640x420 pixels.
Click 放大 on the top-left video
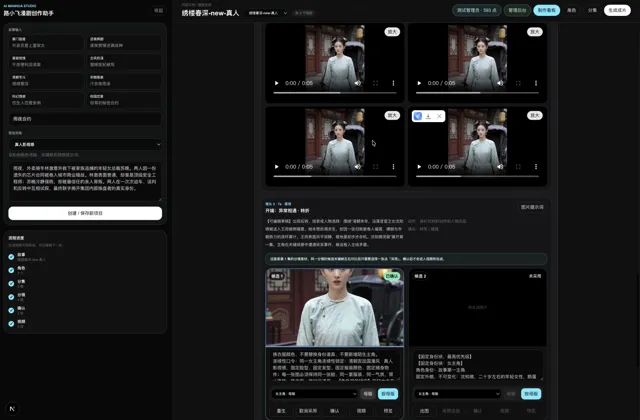pos(392,32)
